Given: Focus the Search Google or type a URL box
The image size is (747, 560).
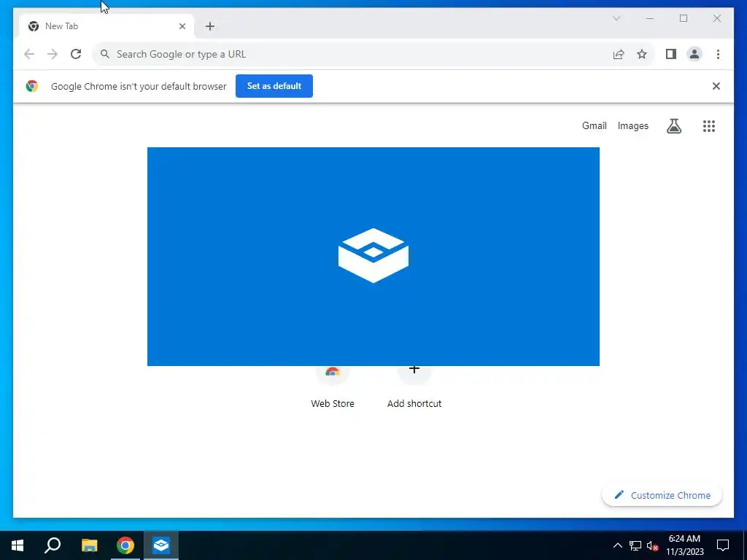Looking at the screenshot, I should pos(373,54).
